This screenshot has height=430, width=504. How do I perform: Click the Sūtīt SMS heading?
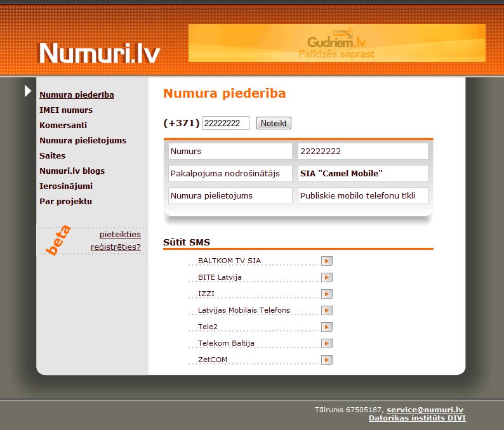(x=187, y=242)
